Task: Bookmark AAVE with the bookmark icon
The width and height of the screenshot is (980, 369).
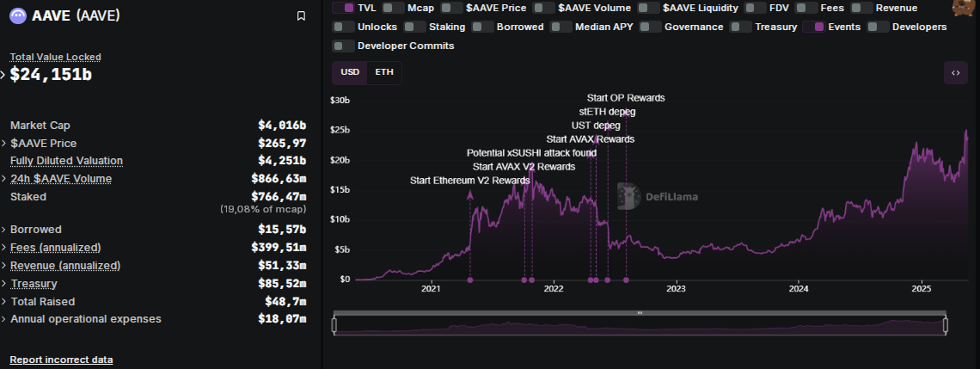Action: click(x=301, y=15)
